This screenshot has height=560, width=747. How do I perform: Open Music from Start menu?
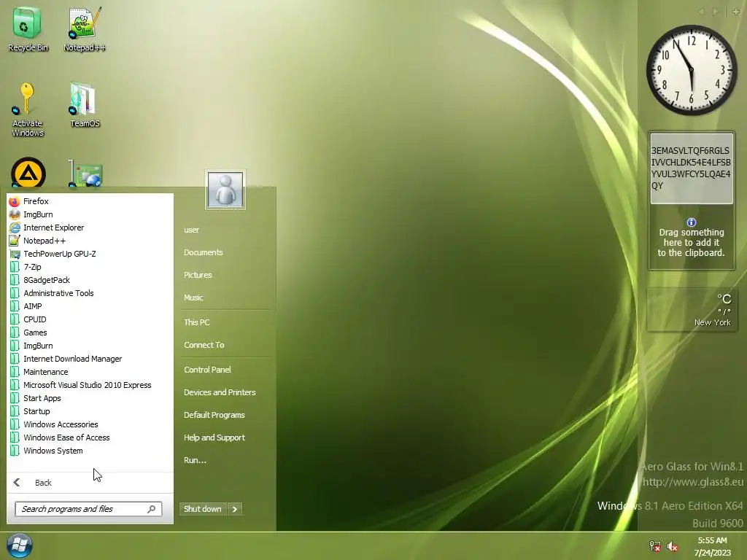click(x=193, y=297)
